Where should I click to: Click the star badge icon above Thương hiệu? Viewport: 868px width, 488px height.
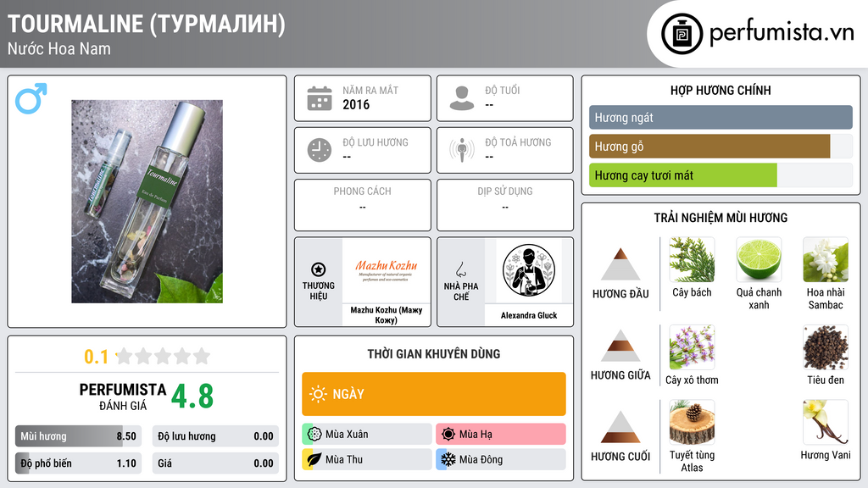[x=319, y=269]
